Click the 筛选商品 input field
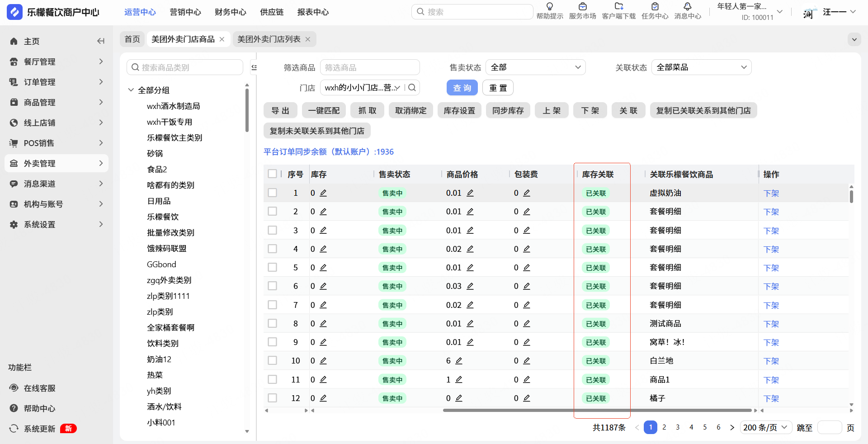 click(369, 67)
